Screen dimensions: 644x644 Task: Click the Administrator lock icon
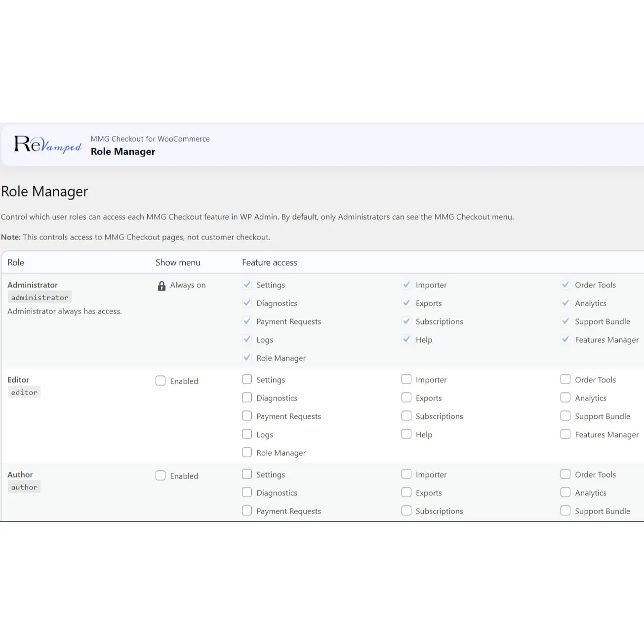[x=161, y=286]
